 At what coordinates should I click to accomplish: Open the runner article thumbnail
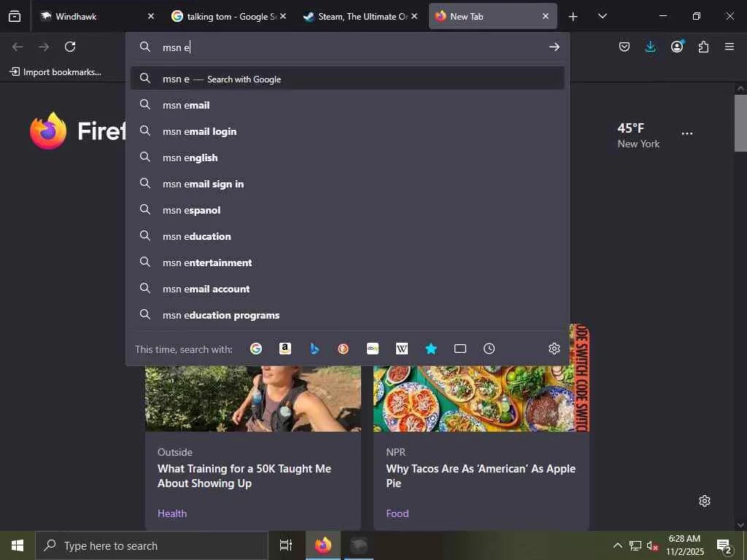click(x=253, y=399)
